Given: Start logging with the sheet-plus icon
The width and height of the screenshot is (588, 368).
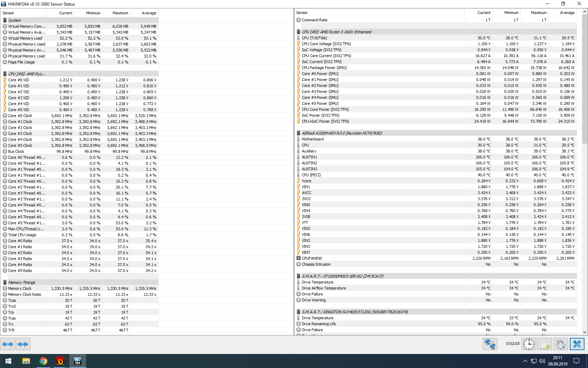Looking at the screenshot, I should pyautogui.click(x=545, y=344).
